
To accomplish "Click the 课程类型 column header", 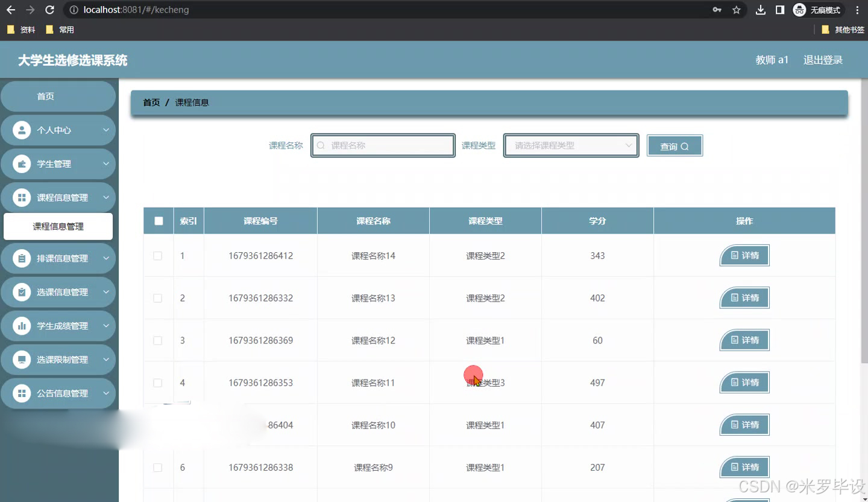I will (x=485, y=221).
